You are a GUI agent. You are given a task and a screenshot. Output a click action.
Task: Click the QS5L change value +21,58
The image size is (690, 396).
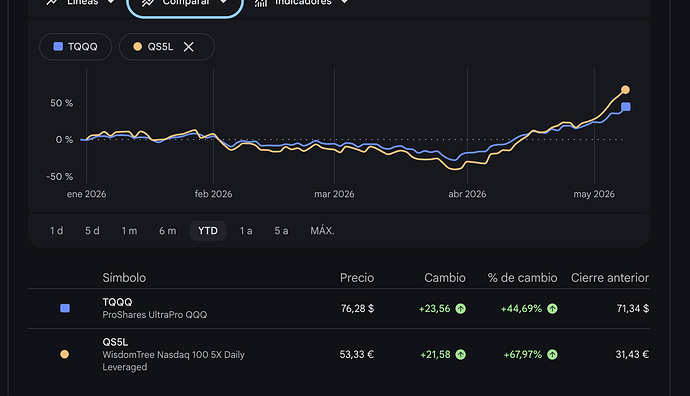pyautogui.click(x=435, y=355)
